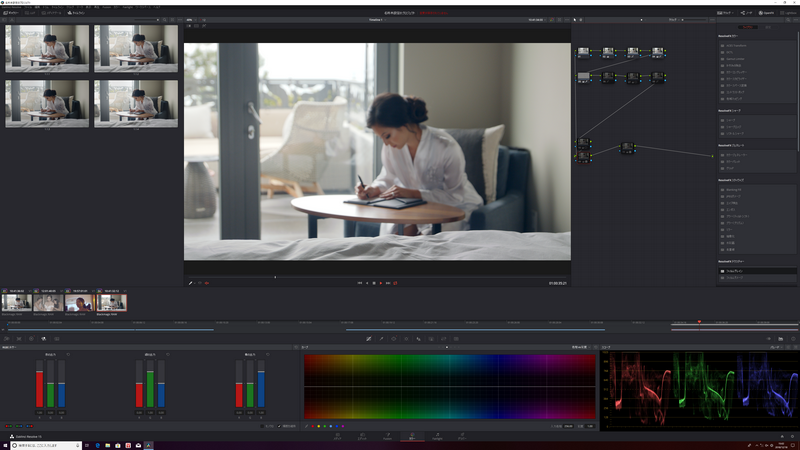Screen dimensions: 800x450
Task: Open the Key palette icon
Action: [x=431, y=339]
